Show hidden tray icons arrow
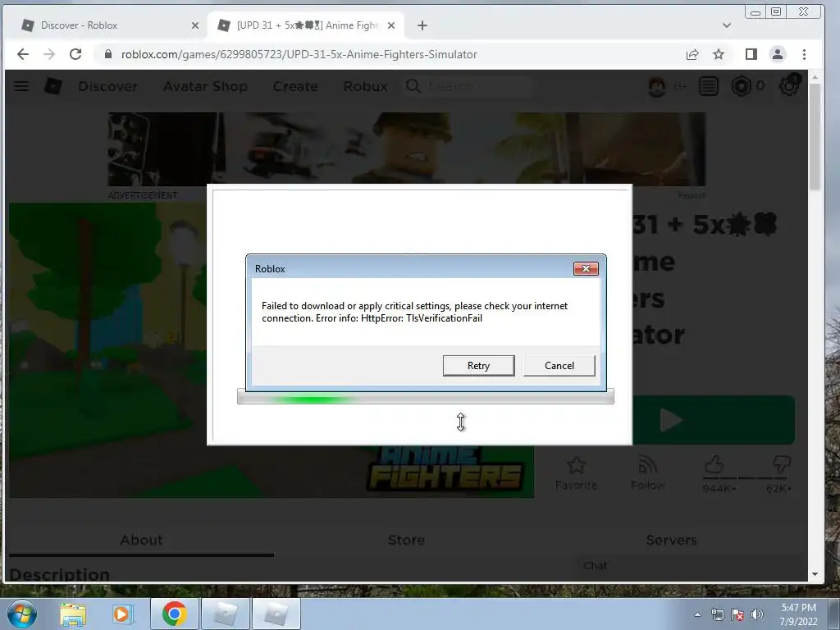Screen dimensions: 840x630 [697, 614]
